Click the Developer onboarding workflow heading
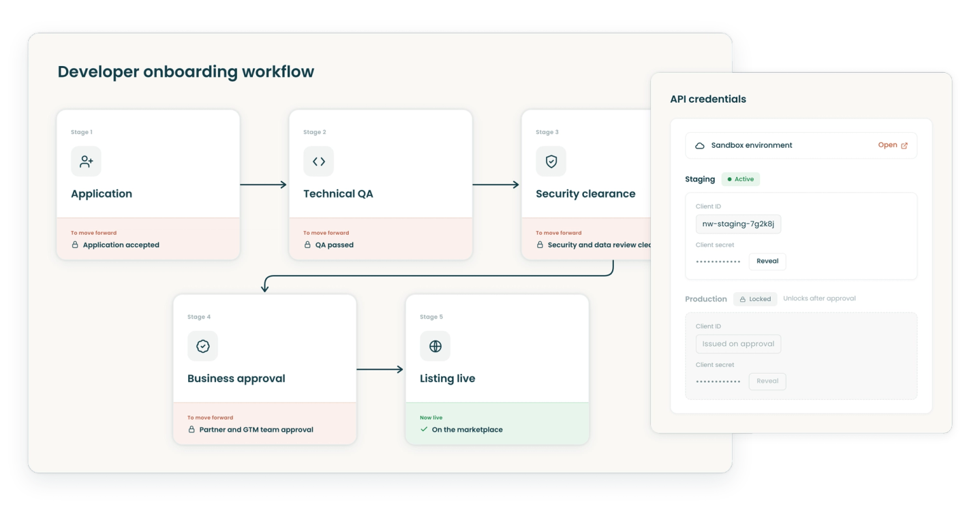The image size is (980, 506). (x=186, y=72)
